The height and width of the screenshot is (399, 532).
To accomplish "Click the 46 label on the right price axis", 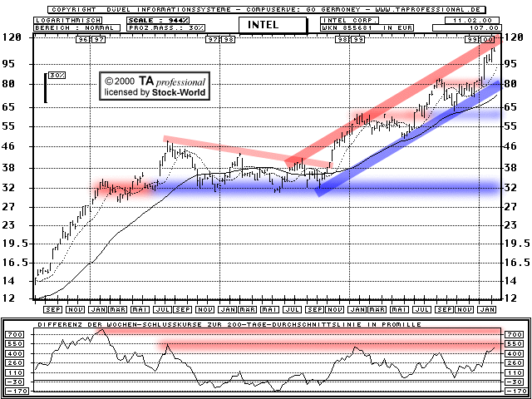I will click(511, 146).
